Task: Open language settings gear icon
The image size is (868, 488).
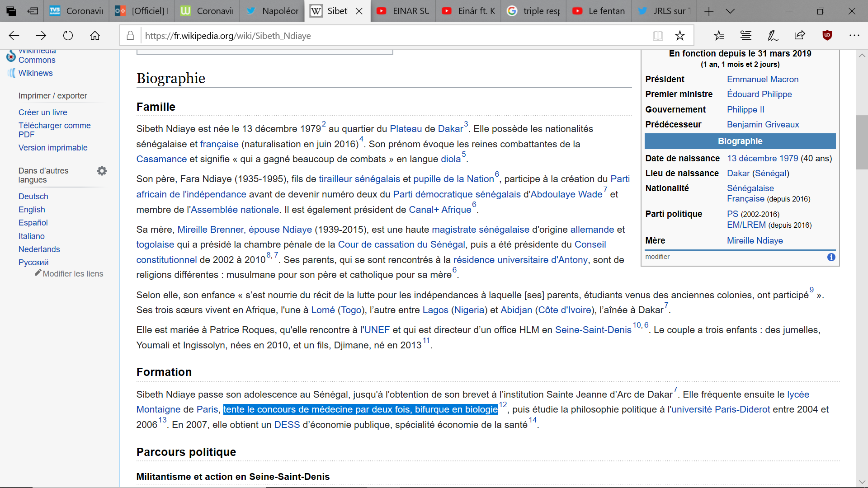Action: point(102,171)
